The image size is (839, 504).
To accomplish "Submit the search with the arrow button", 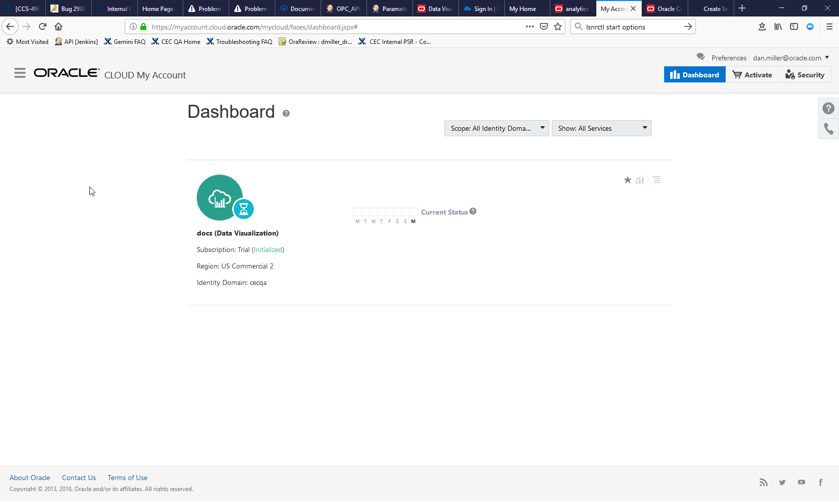I will [x=688, y=26].
